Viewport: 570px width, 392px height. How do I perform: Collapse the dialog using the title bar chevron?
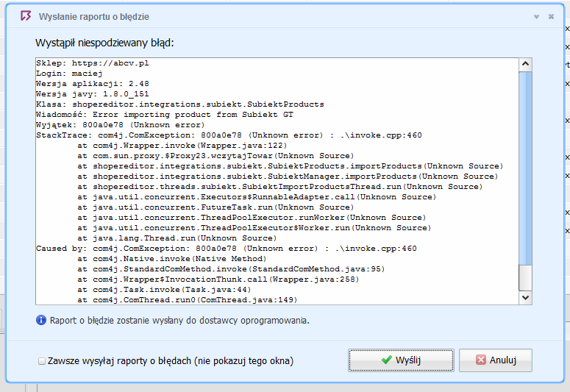pos(536,17)
